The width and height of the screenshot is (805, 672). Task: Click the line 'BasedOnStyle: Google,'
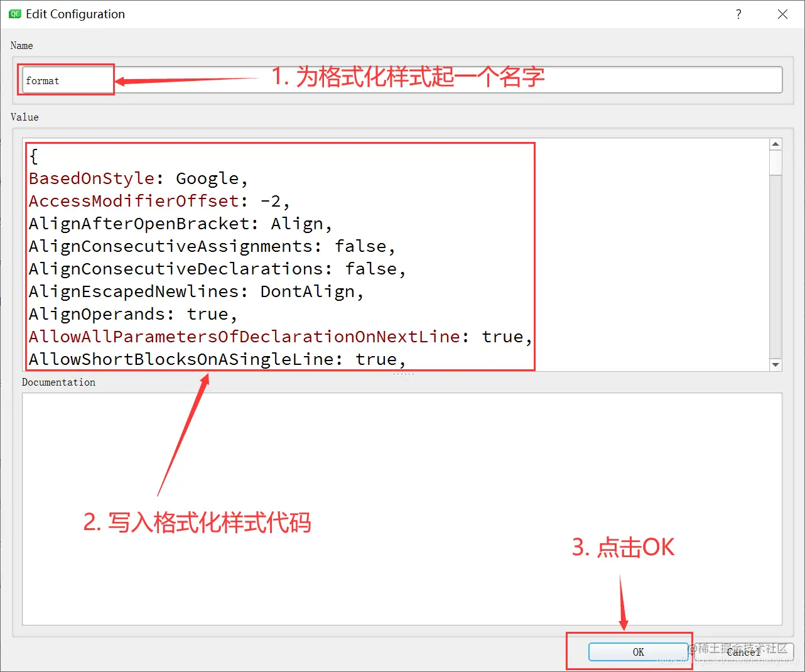click(x=138, y=178)
